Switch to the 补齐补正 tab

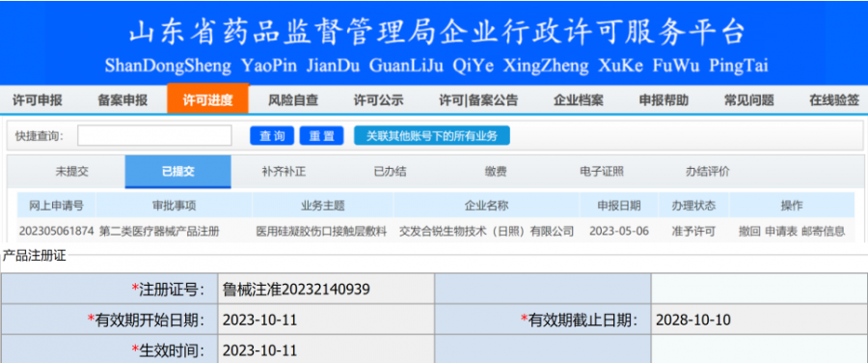[284, 172]
